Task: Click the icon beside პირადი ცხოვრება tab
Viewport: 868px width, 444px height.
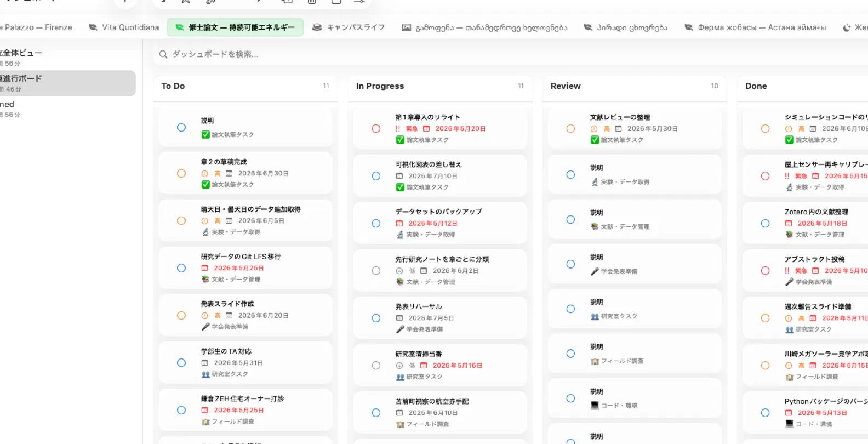Action: coord(588,27)
